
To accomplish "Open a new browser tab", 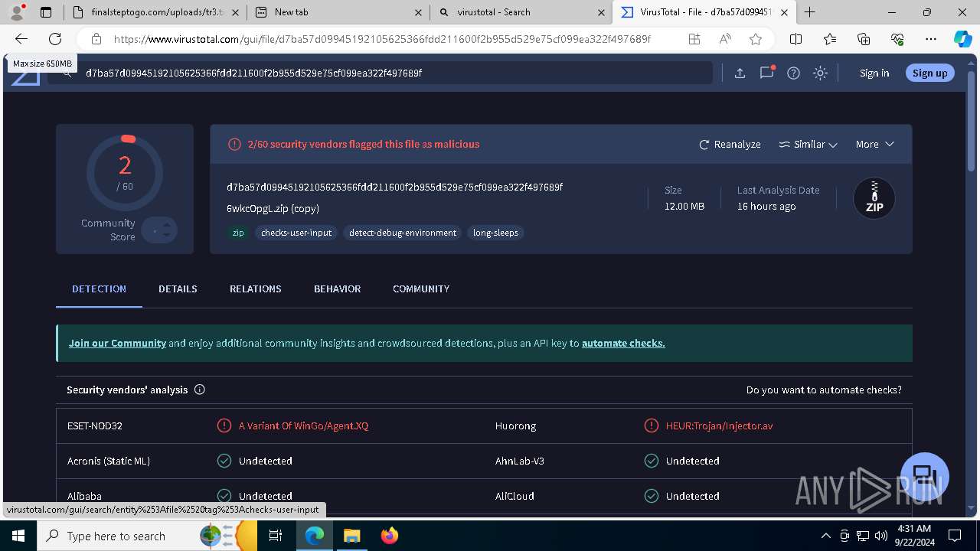I will [x=809, y=11].
